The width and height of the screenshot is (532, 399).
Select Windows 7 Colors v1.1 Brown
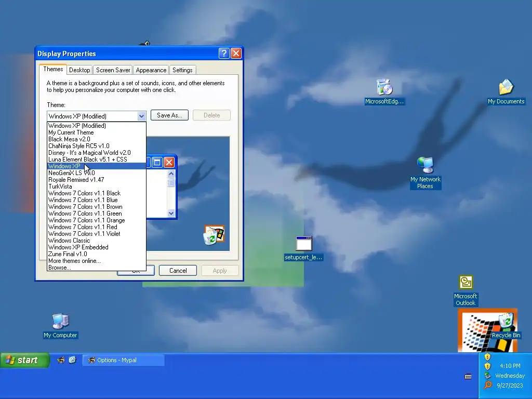point(96,207)
